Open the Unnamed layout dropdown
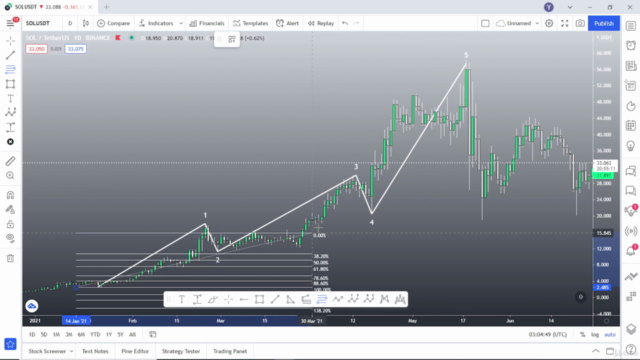The width and height of the screenshot is (640, 360). [518, 23]
